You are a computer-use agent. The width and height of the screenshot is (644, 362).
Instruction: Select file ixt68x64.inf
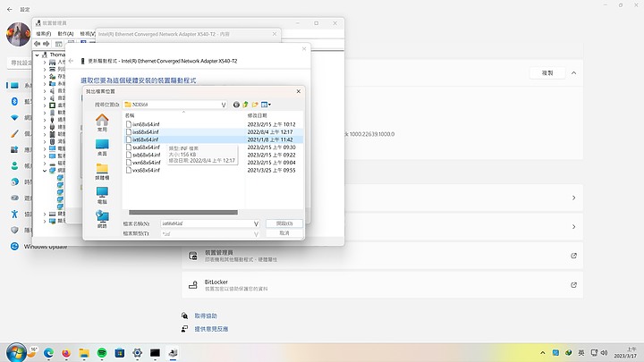[145, 139]
